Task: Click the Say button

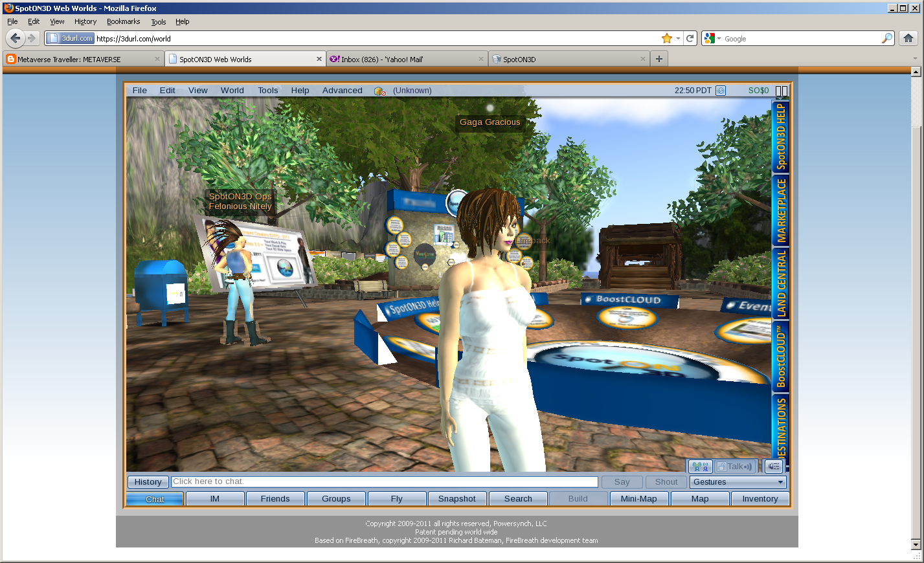Action: click(x=622, y=482)
